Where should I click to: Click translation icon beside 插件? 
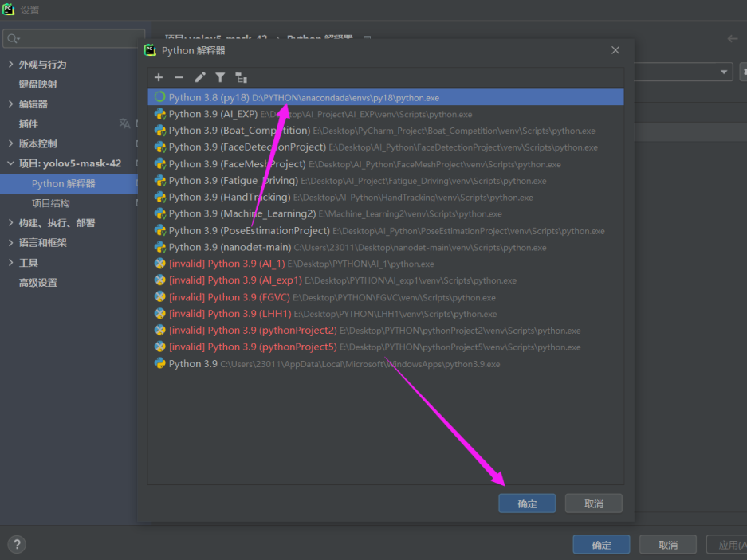click(x=124, y=123)
